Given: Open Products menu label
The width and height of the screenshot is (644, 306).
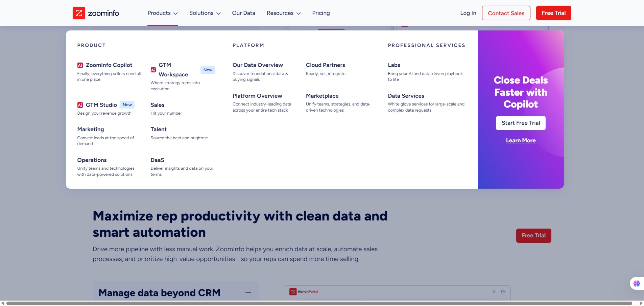Looking at the screenshot, I should tap(159, 13).
